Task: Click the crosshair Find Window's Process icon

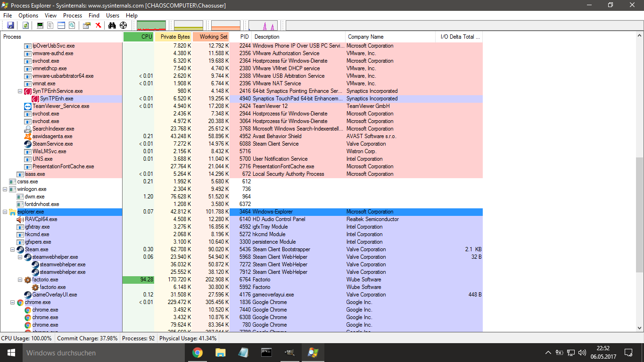Action: point(123,25)
